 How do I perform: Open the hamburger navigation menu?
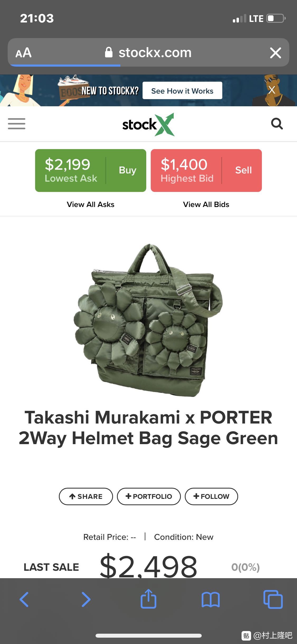click(x=17, y=124)
